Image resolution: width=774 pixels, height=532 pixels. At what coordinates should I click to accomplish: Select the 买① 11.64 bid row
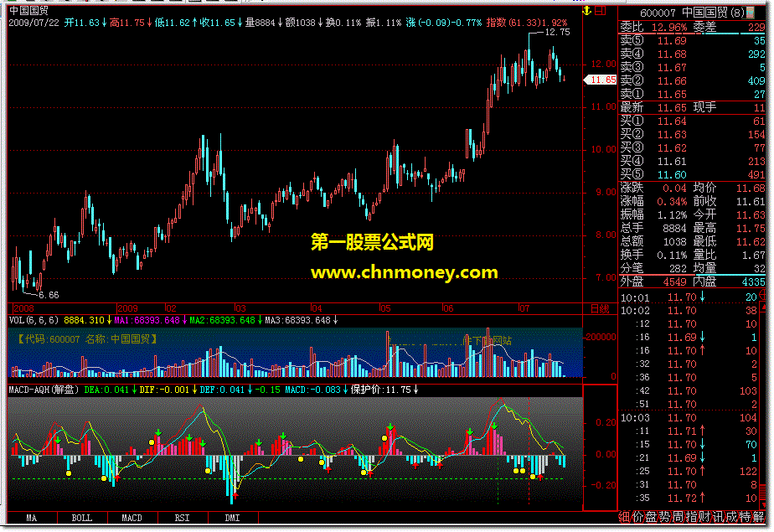pos(692,121)
